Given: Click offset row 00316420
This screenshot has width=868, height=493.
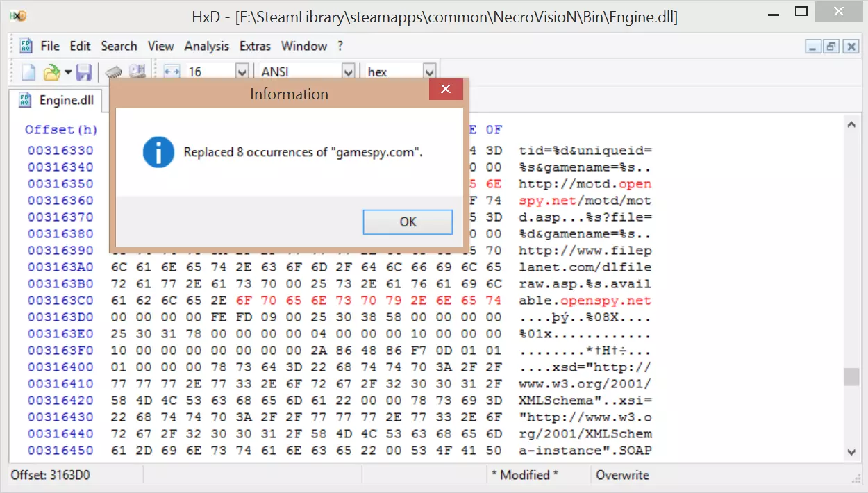Looking at the screenshot, I should 60,401.
